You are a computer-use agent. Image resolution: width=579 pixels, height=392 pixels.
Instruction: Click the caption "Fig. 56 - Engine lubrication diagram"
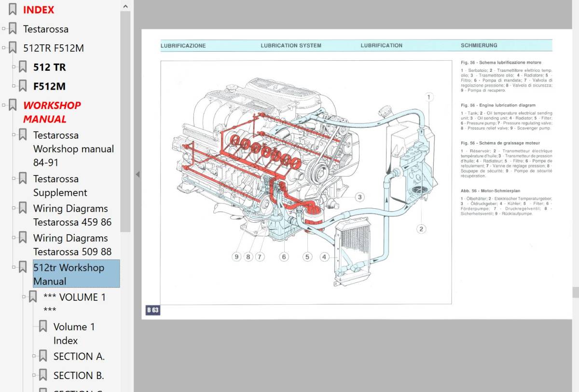(498, 105)
